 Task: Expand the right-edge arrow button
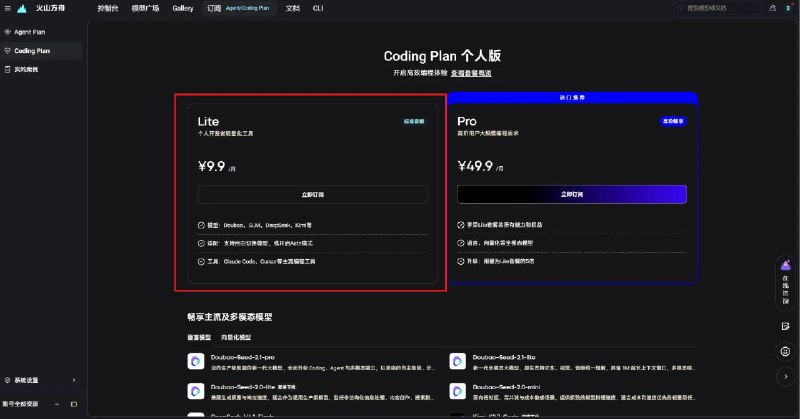point(785,377)
